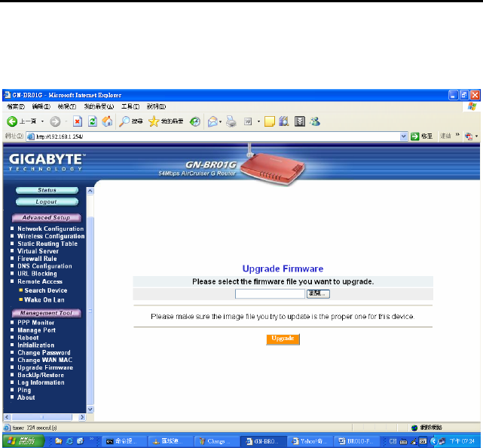Open About link in sidebar
The width and height of the screenshot is (483, 448).
click(26, 397)
